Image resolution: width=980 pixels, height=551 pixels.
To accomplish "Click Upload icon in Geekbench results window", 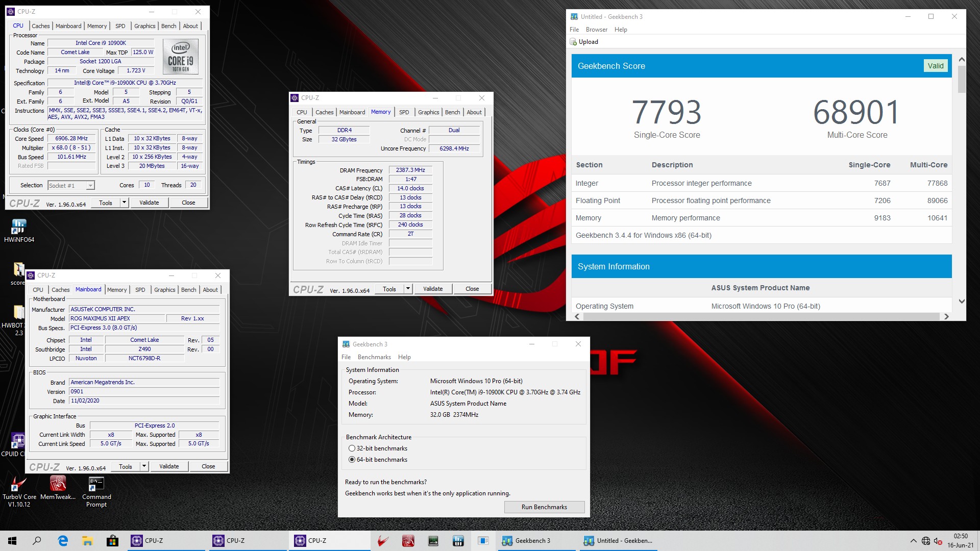I will 574,42.
